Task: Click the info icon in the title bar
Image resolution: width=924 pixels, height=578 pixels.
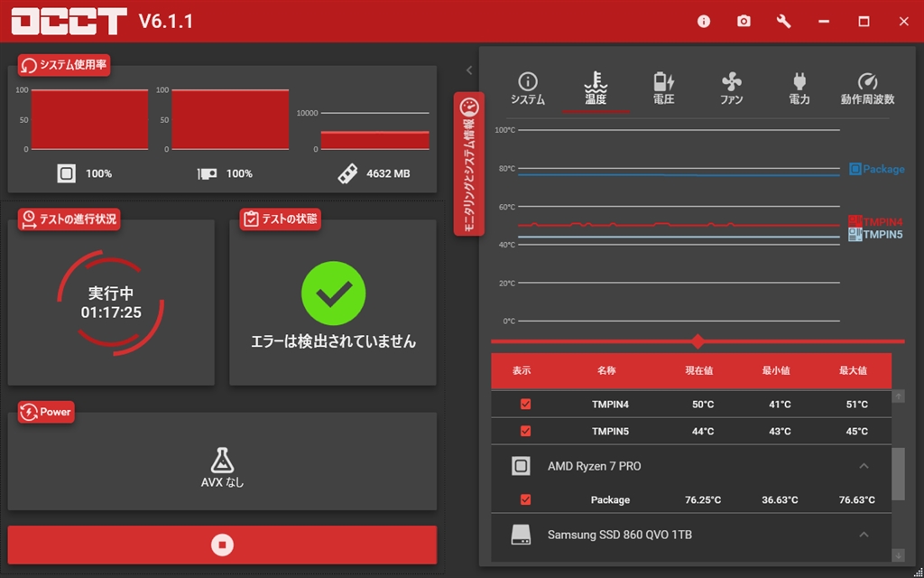Action: tap(702, 20)
